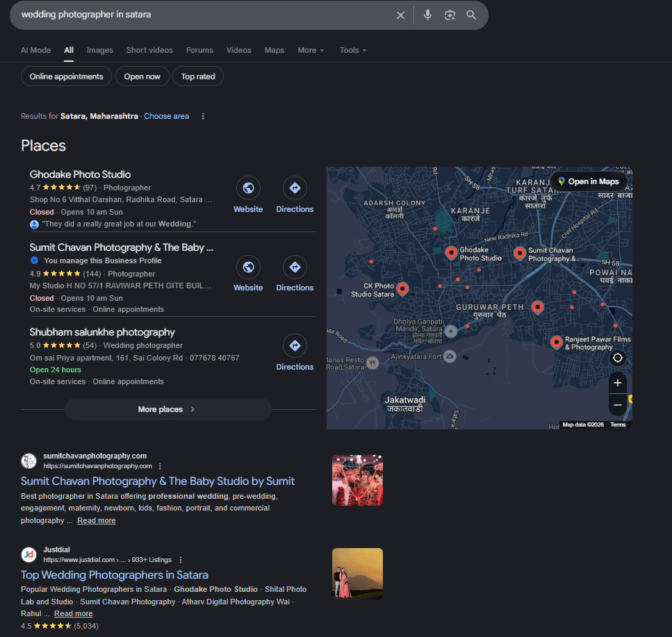Open Shubham salunkhe photography listing title

click(x=102, y=333)
